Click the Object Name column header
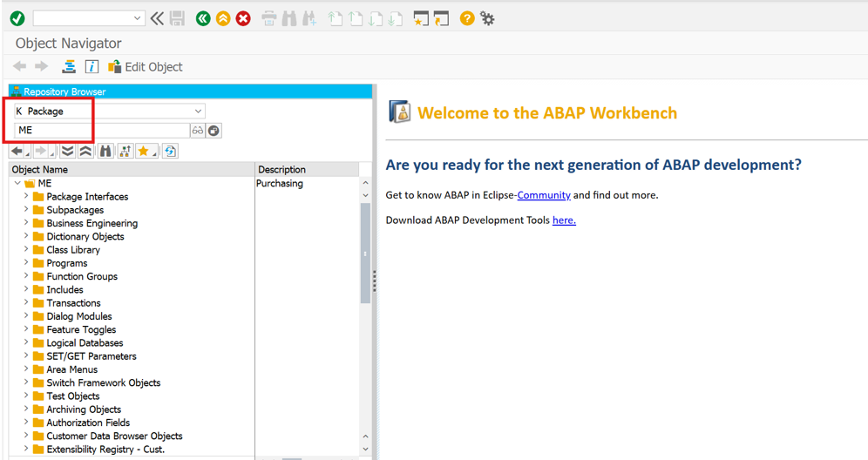 click(x=132, y=169)
